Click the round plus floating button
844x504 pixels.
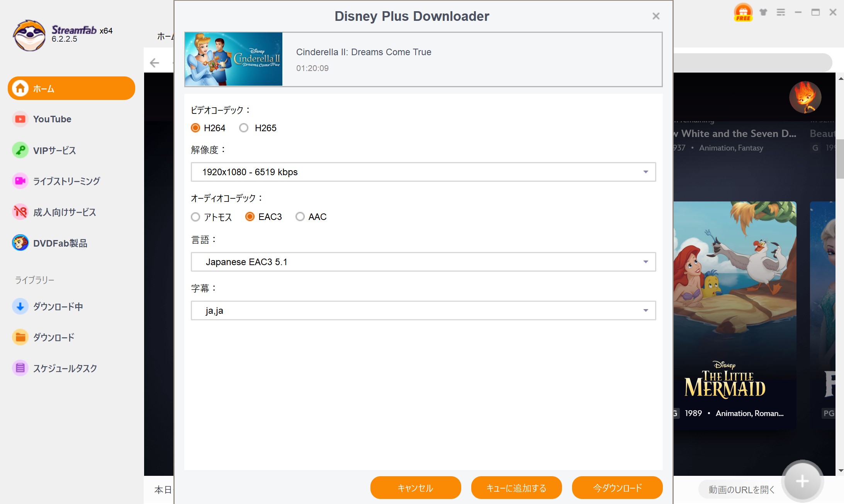(x=802, y=481)
